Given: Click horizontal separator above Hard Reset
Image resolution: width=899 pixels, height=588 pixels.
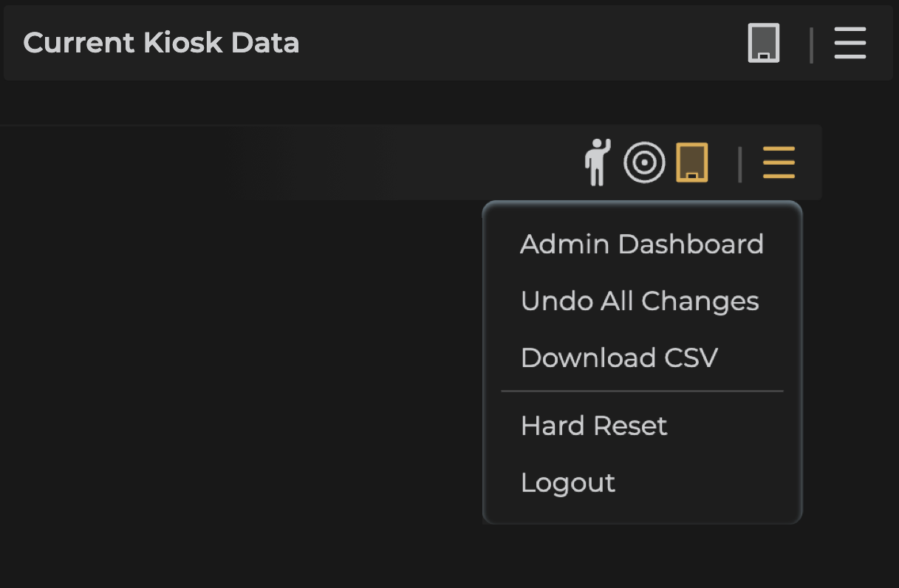Looking at the screenshot, I should pos(641,391).
